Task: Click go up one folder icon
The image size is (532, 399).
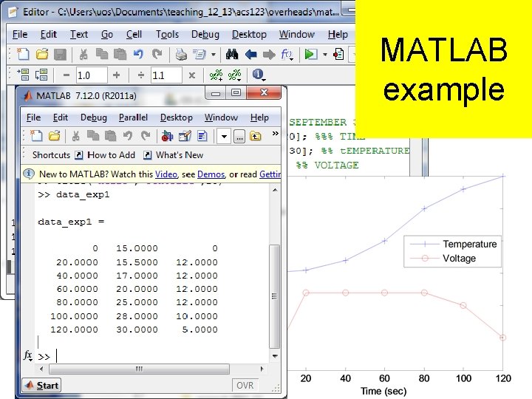Action: [x=256, y=137]
